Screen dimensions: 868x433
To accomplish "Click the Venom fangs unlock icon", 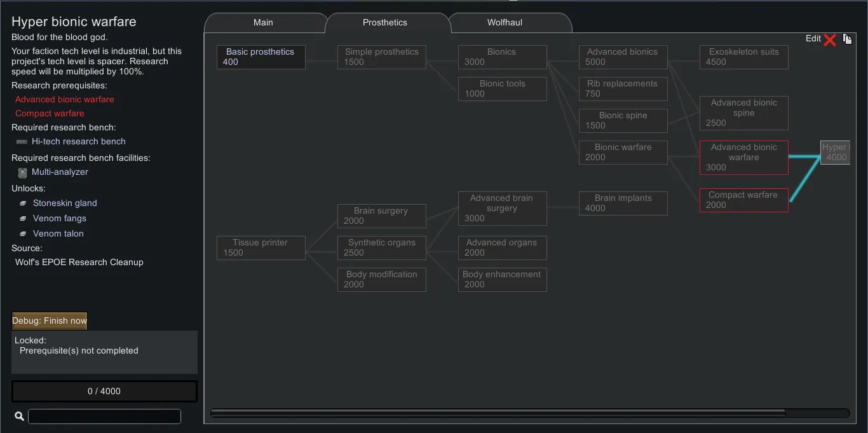I will tap(23, 219).
